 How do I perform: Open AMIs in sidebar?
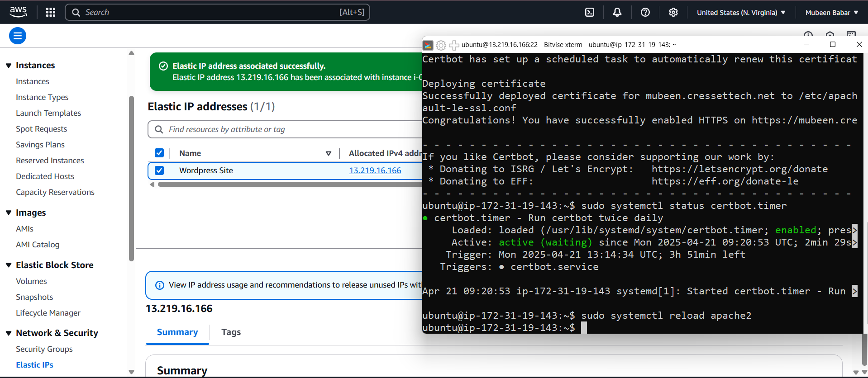click(x=24, y=229)
